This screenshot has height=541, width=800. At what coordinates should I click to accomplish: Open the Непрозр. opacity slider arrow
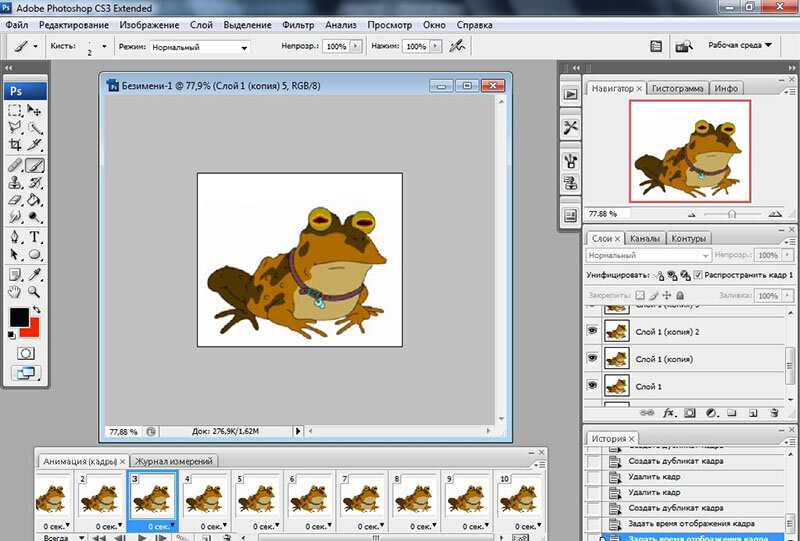(356, 46)
